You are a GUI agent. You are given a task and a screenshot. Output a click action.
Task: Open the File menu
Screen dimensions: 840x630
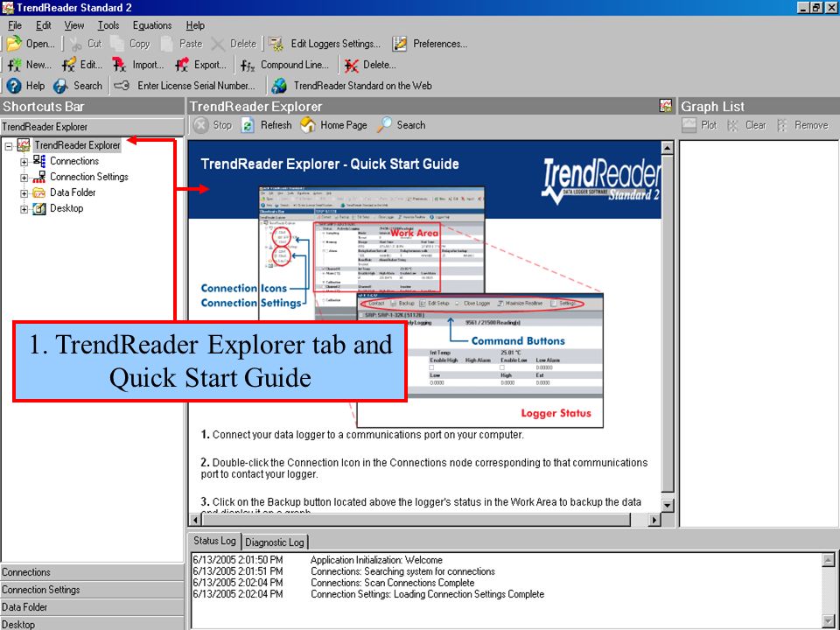15,25
